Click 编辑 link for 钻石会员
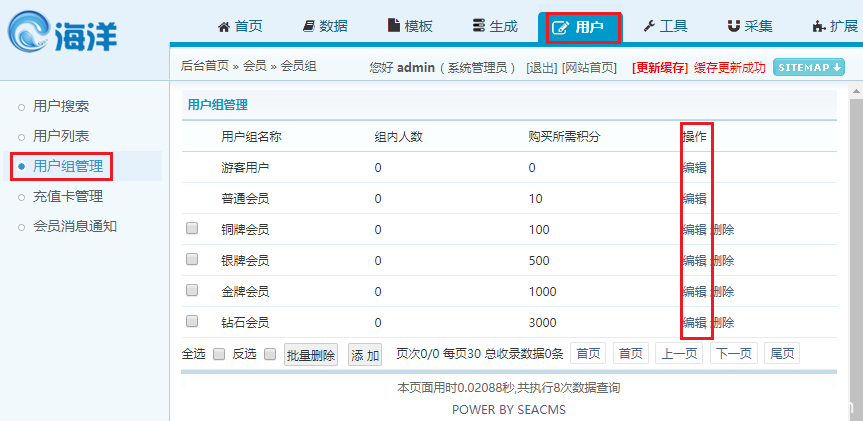 [x=694, y=322]
